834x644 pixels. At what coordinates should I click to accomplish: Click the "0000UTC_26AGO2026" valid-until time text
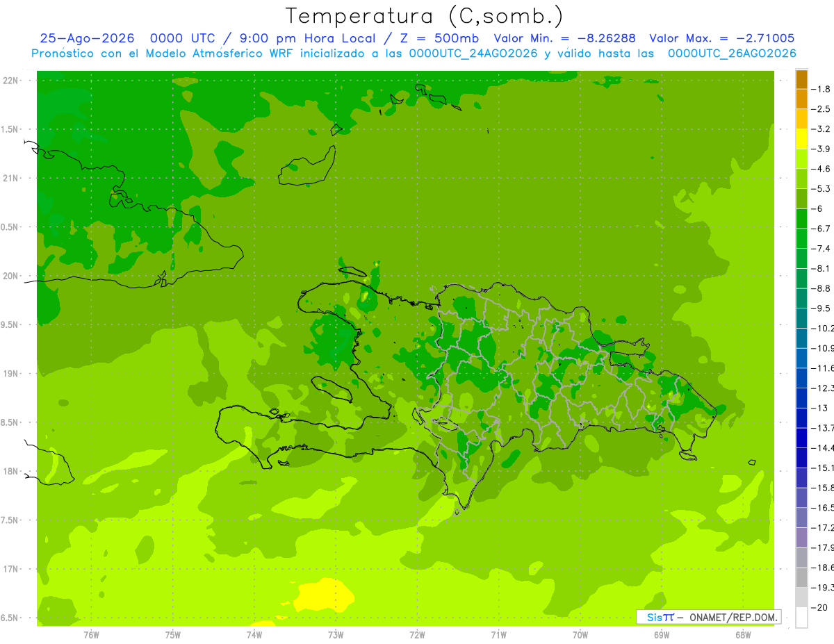[732, 53]
